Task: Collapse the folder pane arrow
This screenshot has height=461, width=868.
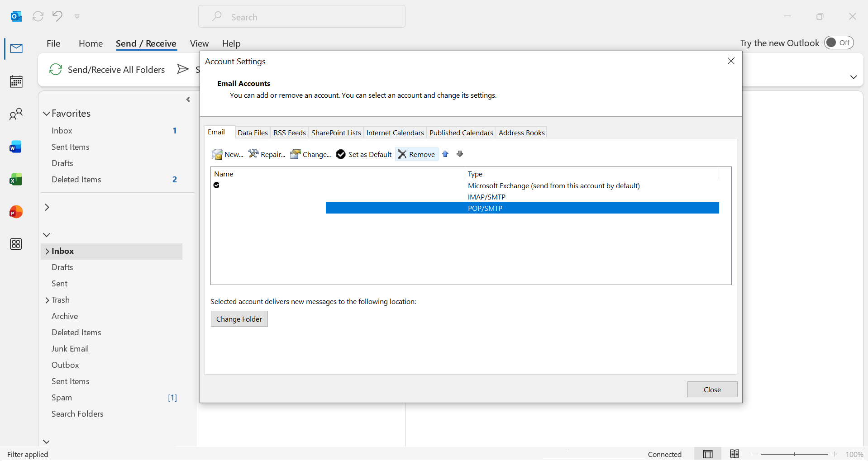Action: [188, 100]
